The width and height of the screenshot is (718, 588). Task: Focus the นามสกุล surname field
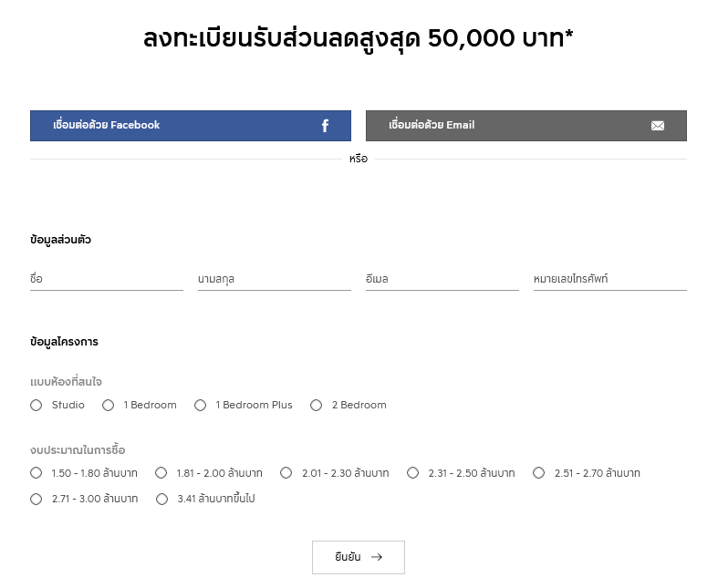(x=275, y=279)
